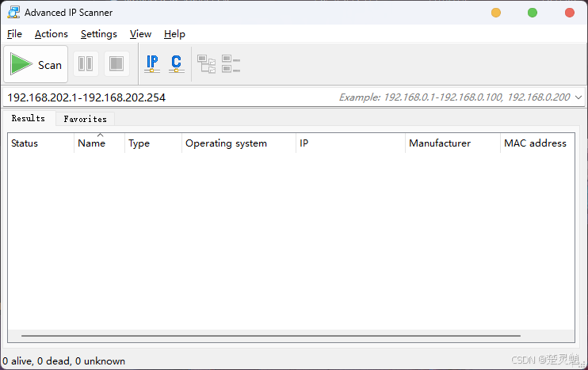Open the View menu
The width and height of the screenshot is (588, 370).
[x=140, y=34]
